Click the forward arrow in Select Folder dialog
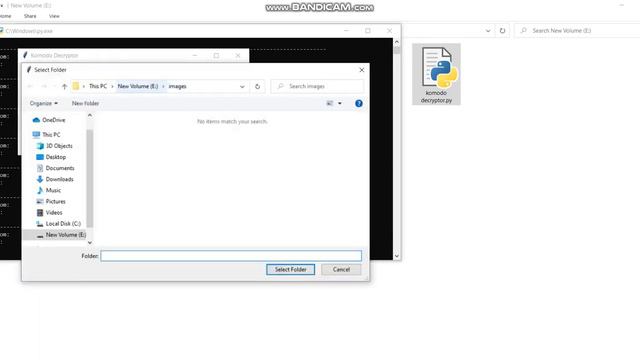The width and height of the screenshot is (640, 360). (x=44, y=87)
